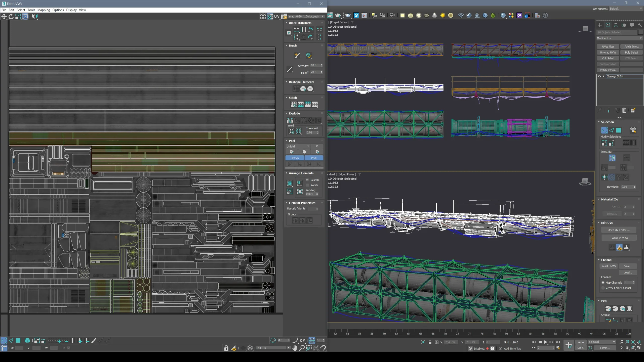Open the Modifier List dropdown
The height and width of the screenshot is (362, 644).
(x=619, y=38)
